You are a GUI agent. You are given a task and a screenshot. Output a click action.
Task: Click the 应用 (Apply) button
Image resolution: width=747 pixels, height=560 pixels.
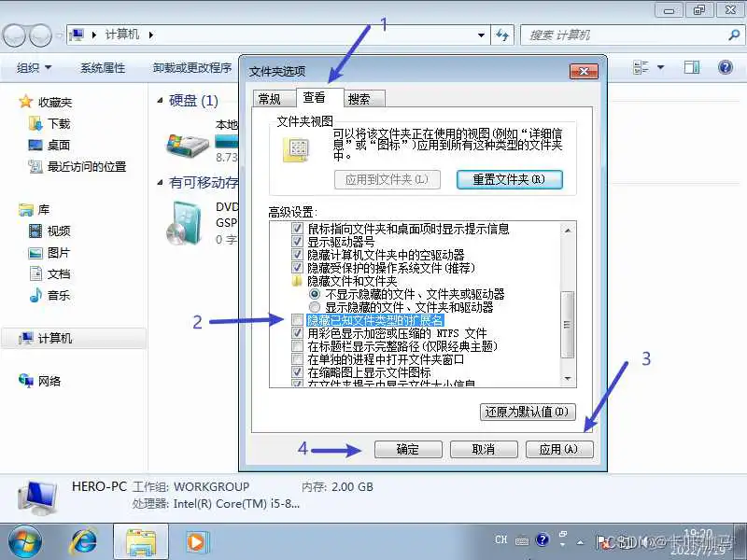(559, 449)
